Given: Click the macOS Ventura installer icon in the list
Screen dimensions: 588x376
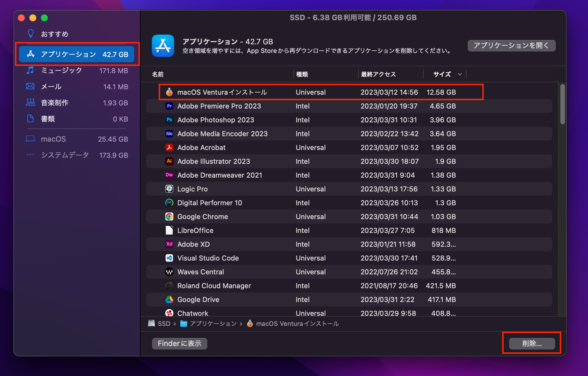Looking at the screenshot, I should click(169, 92).
